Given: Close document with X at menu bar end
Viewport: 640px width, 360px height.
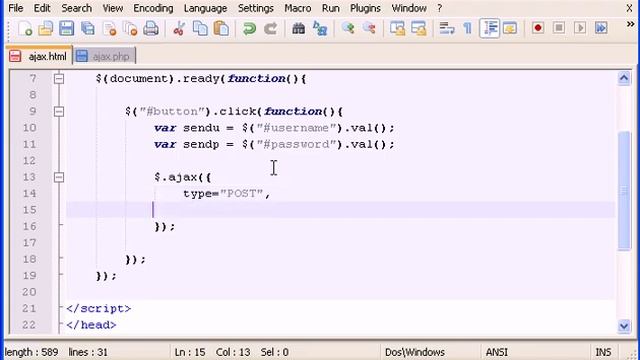Looking at the screenshot, I should [629, 8].
